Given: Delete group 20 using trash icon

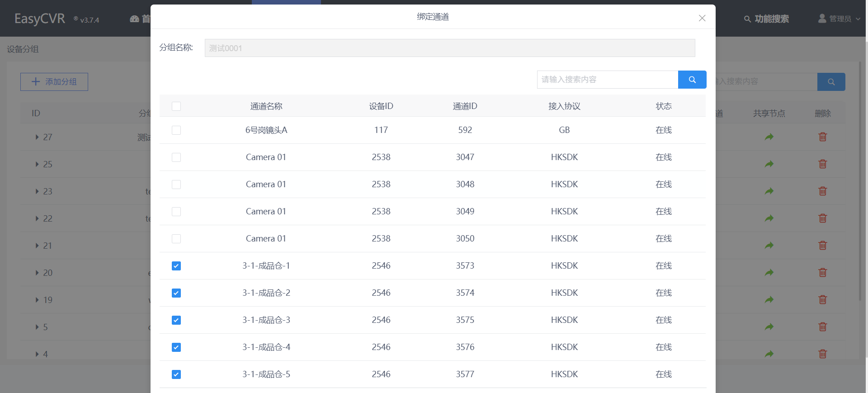Looking at the screenshot, I should pos(822,273).
